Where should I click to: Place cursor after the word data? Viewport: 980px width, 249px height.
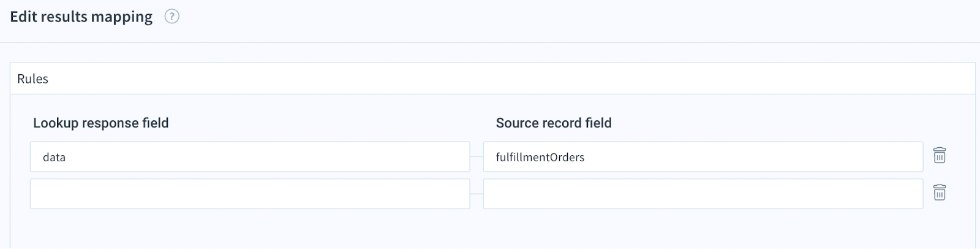(x=66, y=157)
